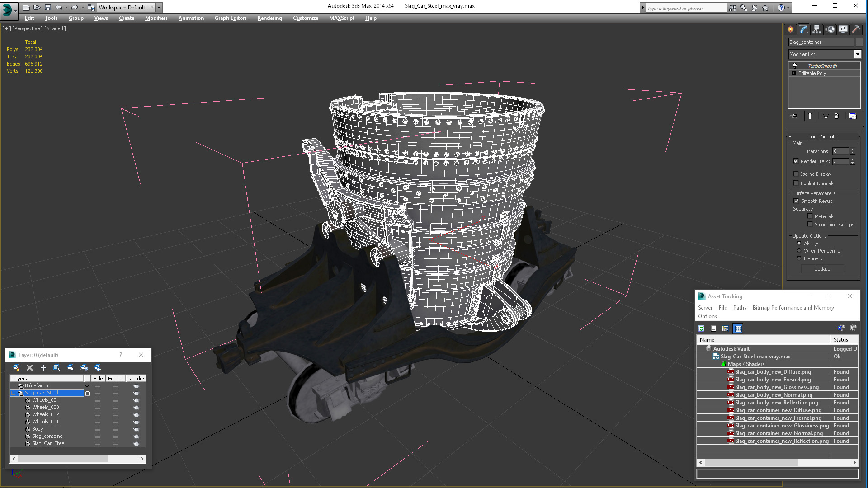Viewport: 868px width, 488px height.
Task: Enable the Isoline Display checkbox
Action: [796, 174]
